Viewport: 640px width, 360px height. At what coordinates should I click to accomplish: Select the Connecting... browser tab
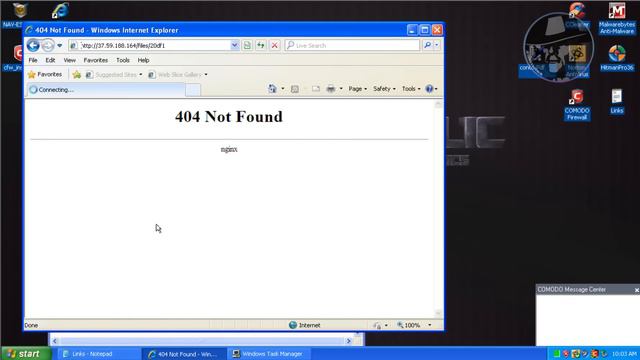click(x=106, y=90)
